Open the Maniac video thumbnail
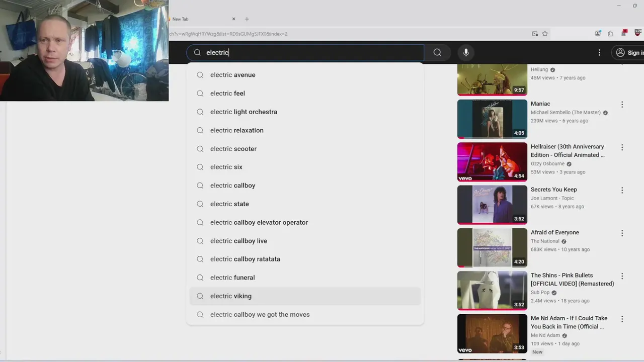Viewport: 644px width, 362px height. 492,119
